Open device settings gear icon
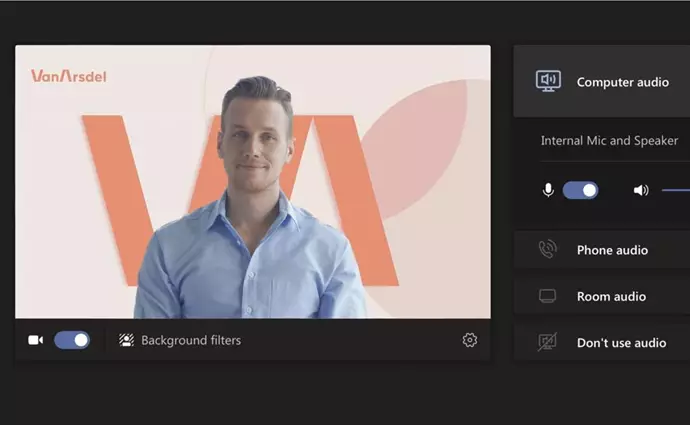This screenshot has width=690, height=425. (x=470, y=340)
